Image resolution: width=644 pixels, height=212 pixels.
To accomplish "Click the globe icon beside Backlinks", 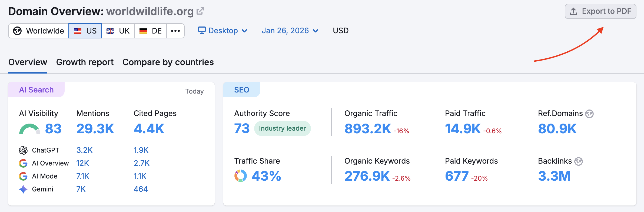I will coord(579,161).
